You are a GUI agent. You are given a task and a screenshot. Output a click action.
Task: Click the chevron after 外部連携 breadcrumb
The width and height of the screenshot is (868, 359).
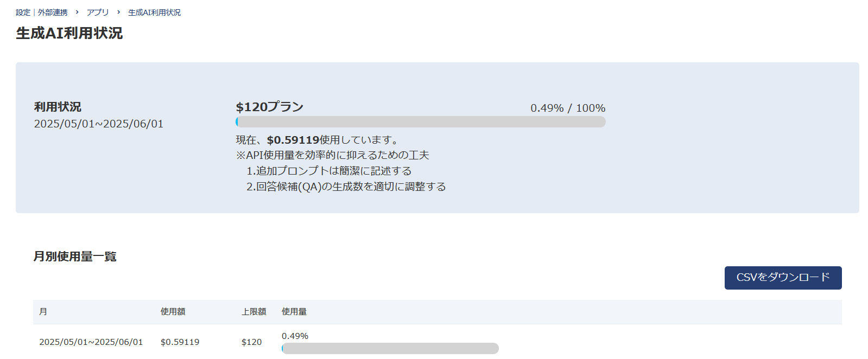pyautogui.click(x=77, y=12)
